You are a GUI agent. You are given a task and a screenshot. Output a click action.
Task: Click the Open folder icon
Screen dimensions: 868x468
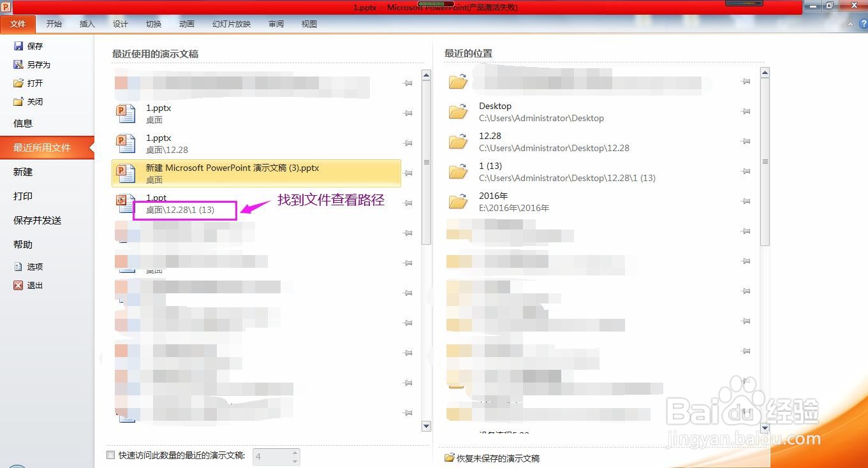[x=18, y=83]
